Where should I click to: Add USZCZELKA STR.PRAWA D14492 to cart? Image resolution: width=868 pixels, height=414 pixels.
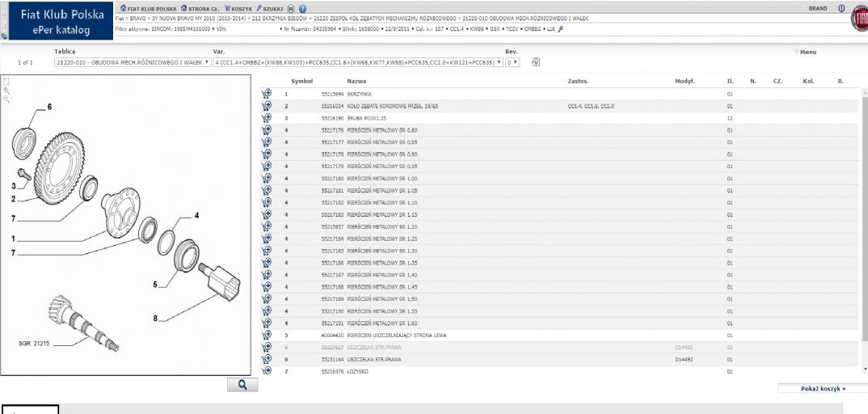(266, 359)
